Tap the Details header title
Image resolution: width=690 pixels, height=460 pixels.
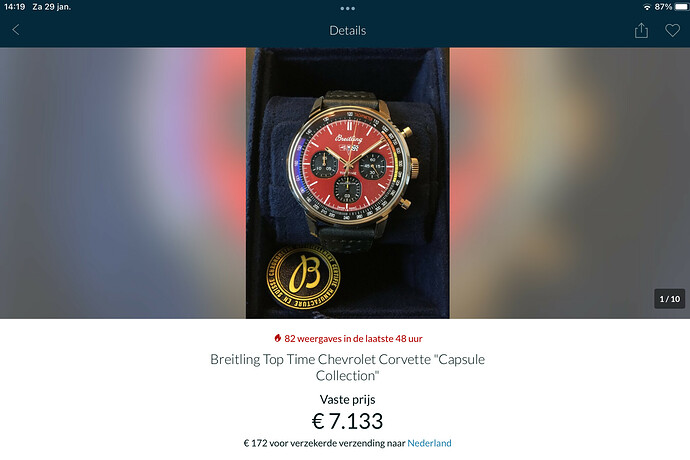(x=347, y=30)
